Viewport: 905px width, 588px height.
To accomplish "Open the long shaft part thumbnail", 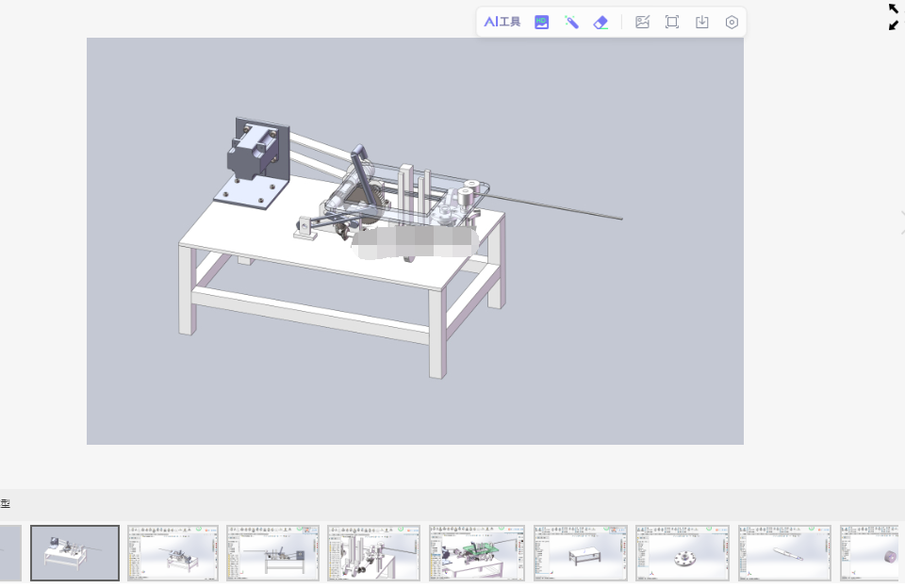I will 784,553.
